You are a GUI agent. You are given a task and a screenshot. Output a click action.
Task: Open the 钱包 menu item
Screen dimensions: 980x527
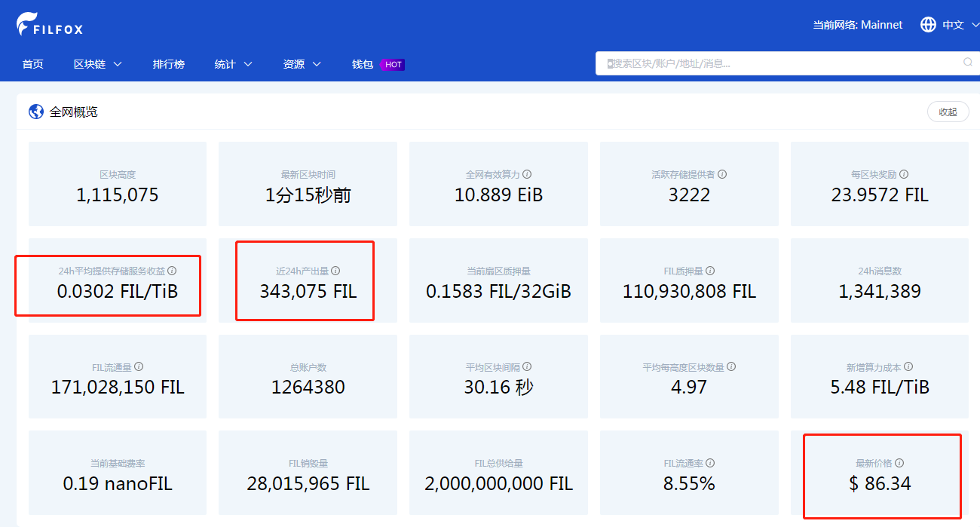point(363,64)
